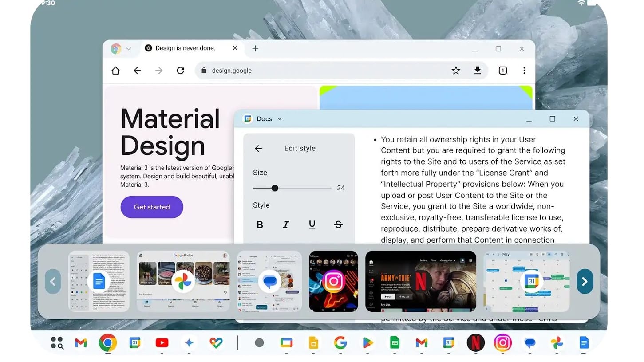Open the Gemini sparkle icon in taskbar
The height and width of the screenshot is (362, 644).
pyautogui.click(x=189, y=342)
